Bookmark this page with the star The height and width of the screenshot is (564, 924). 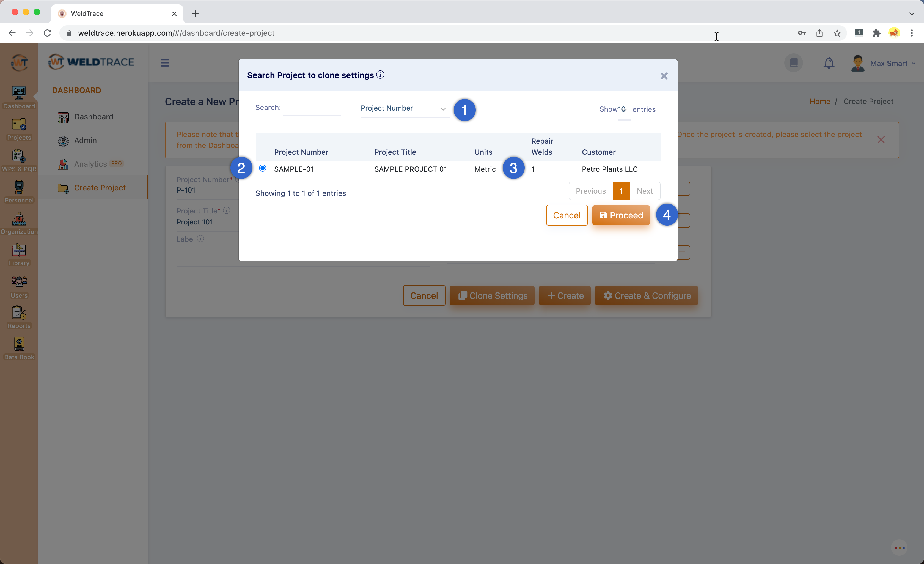pyautogui.click(x=837, y=33)
